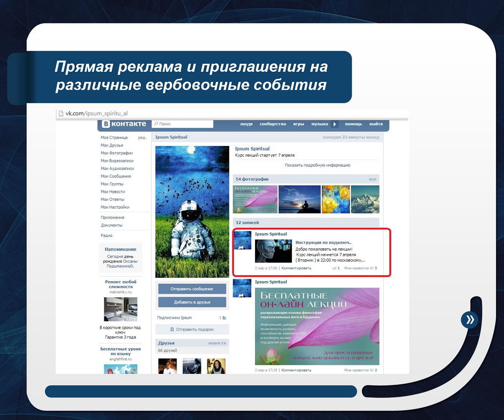Click the robot head image in first post
The height and width of the screenshot is (420, 504).
pyautogui.click(x=273, y=251)
